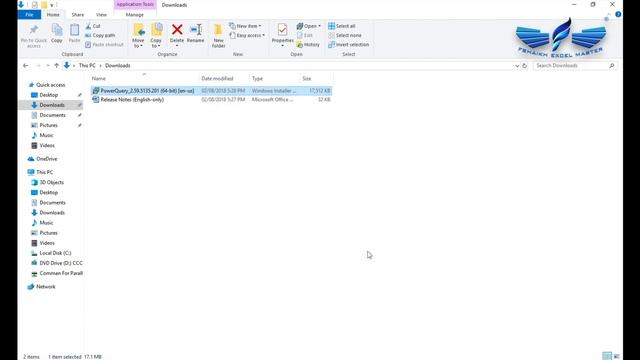Sort by the Type column header
The width and height of the screenshot is (640, 360).
(x=274, y=78)
